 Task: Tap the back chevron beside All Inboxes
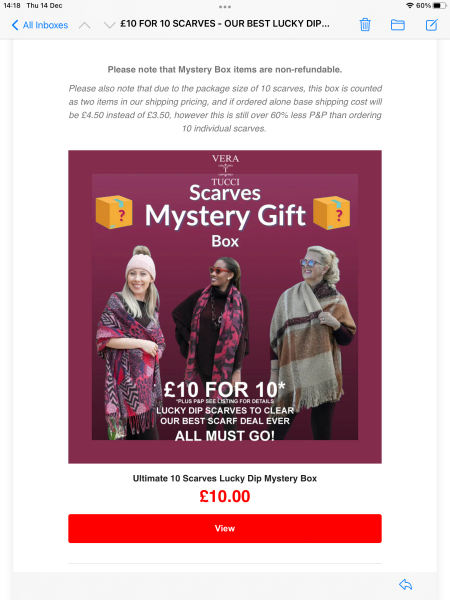[x=15, y=25]
